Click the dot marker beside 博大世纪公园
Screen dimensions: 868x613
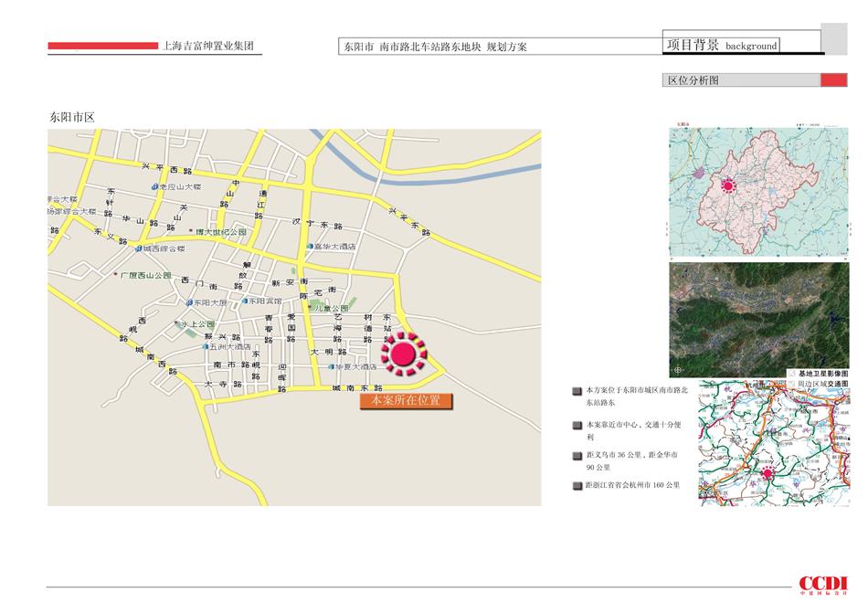pyautogui.click(x=192, y=231)
